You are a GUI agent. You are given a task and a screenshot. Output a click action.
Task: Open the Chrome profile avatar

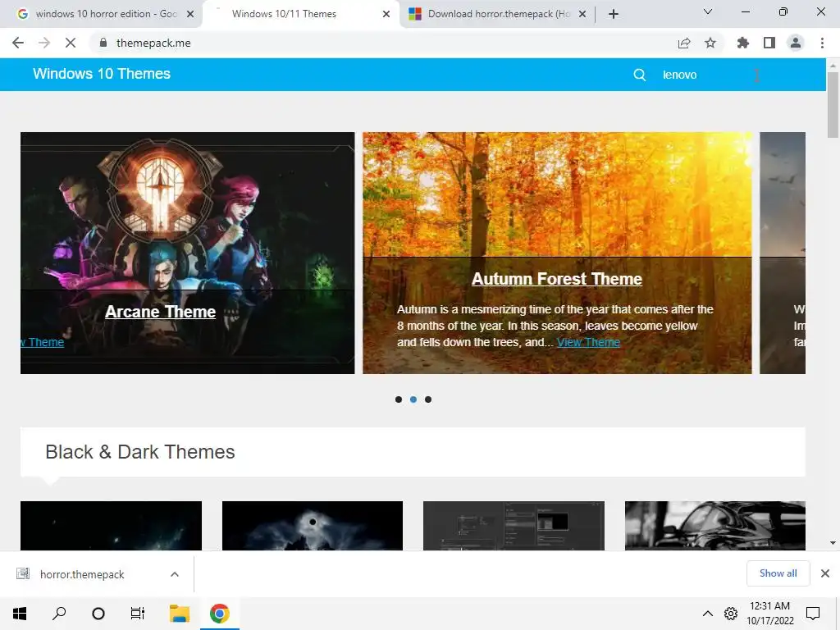(x=796, y=43)
